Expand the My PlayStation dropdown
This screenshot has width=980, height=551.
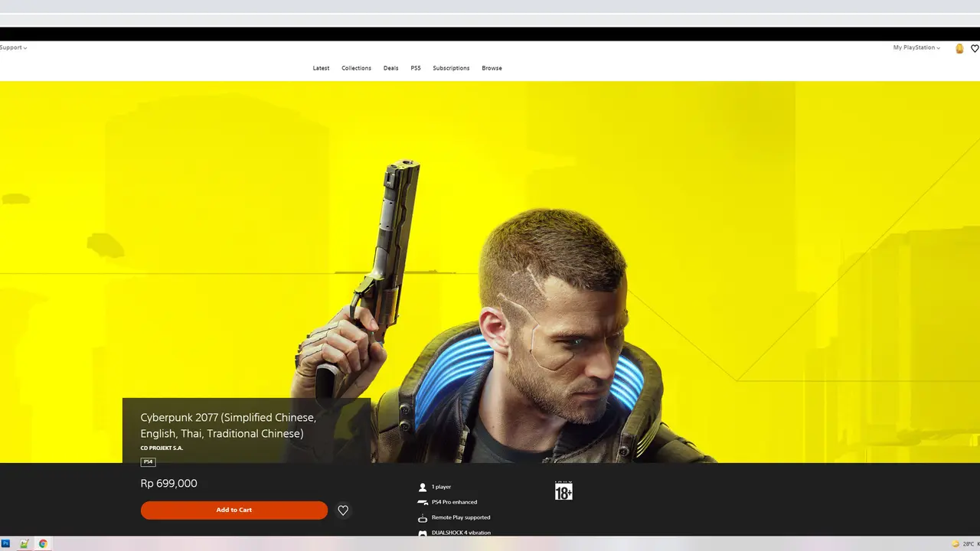pyautogui.click(x=916, y=47)
